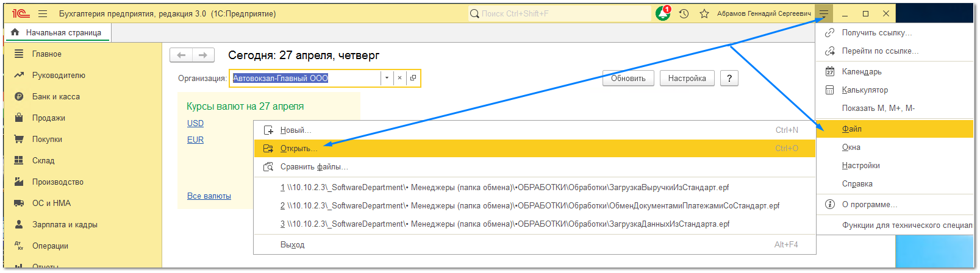Open the selected organization's card

[x=413, y=78]
